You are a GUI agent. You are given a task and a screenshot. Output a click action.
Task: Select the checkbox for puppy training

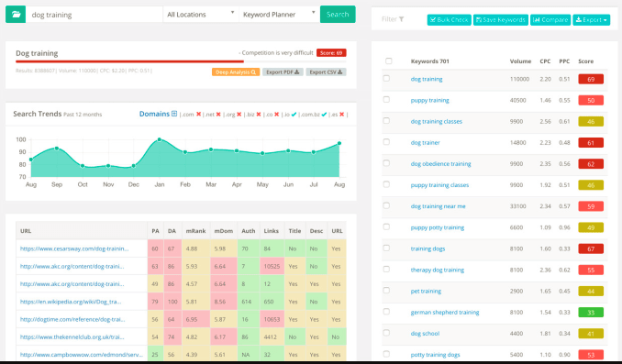pos(386,99)
